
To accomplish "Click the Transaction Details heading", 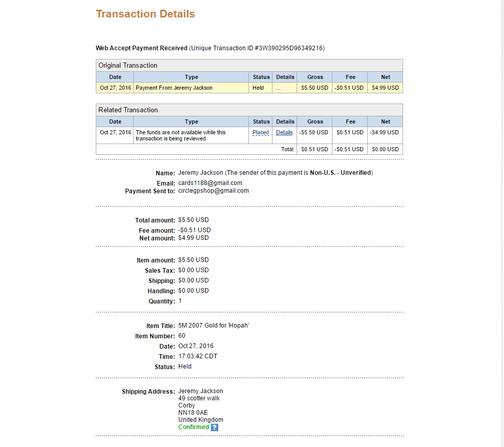I will pyautogui.click(x=145, y=14).
